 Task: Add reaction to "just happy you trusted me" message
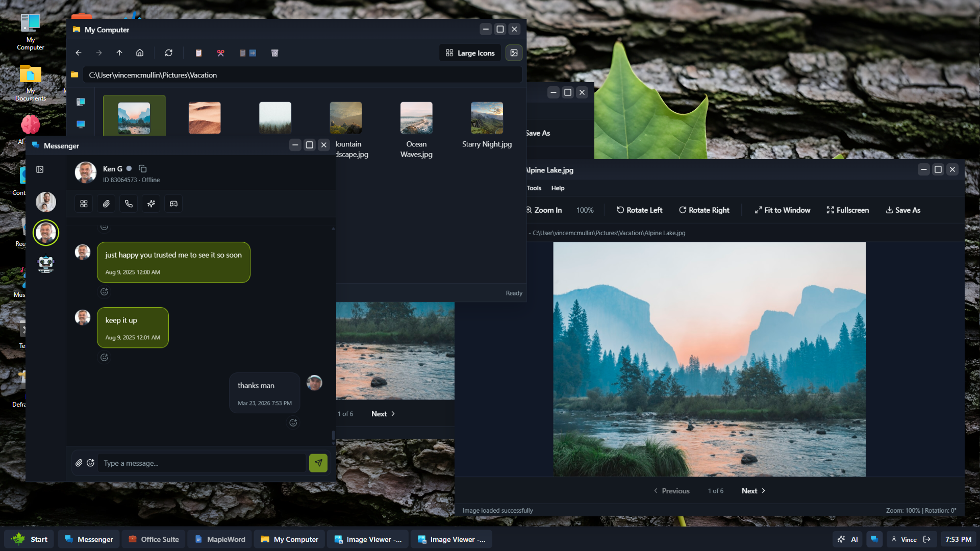click(105, 292)
